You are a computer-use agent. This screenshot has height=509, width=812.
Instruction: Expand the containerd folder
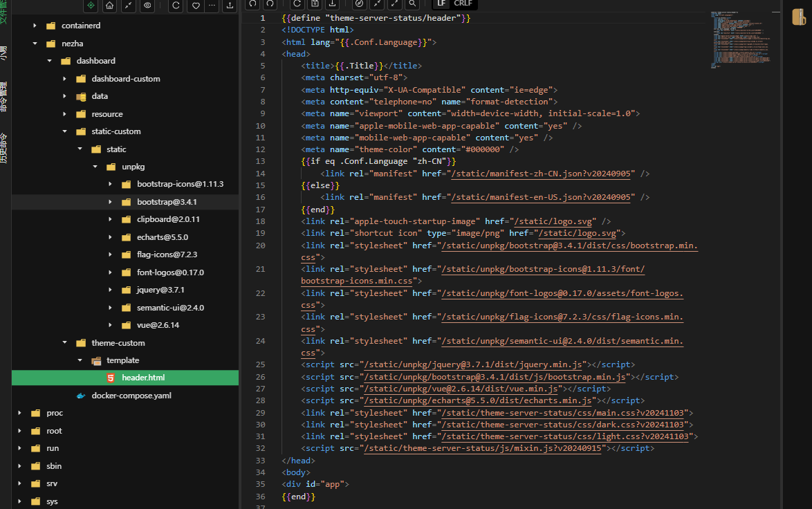[x=35, y=26]
